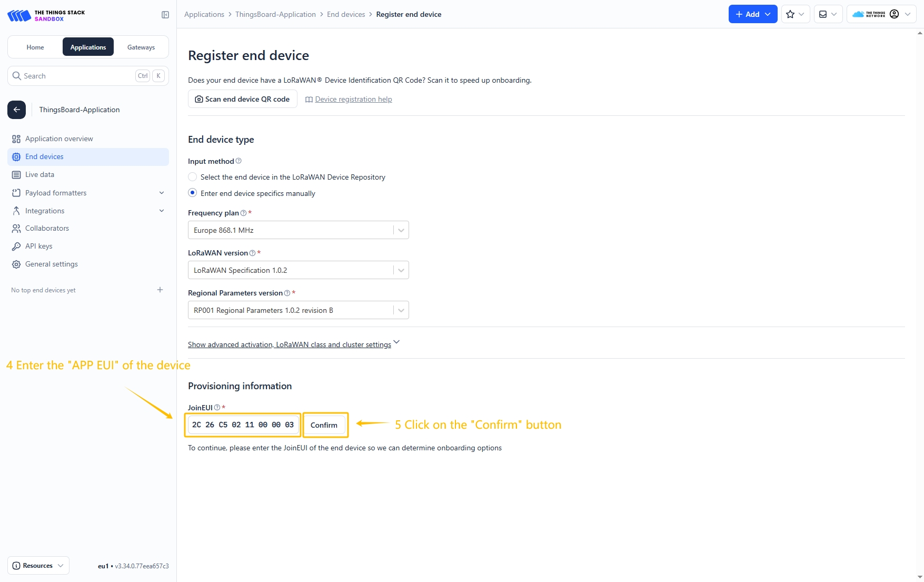The height and width of the screenshot is (582, 924).
Task: Open Regional Parameters version dropdown
Action: (x=298, y=310)
